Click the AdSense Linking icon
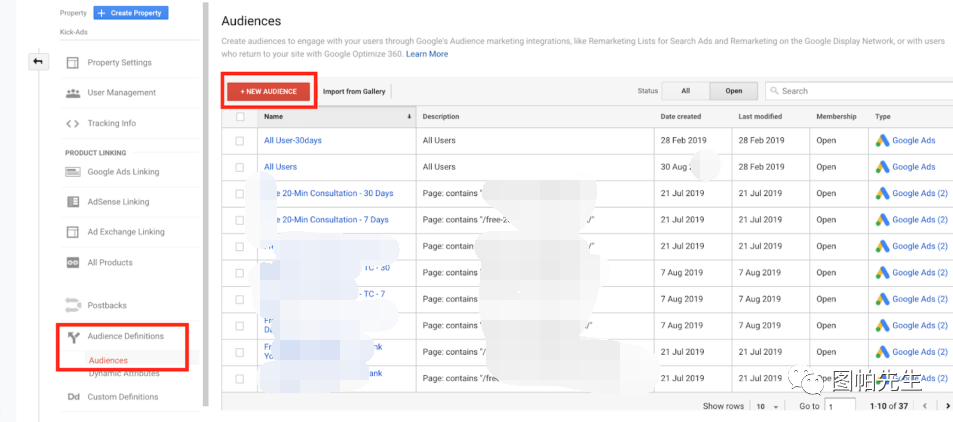 pyautogui.click(x=72, y=202)
